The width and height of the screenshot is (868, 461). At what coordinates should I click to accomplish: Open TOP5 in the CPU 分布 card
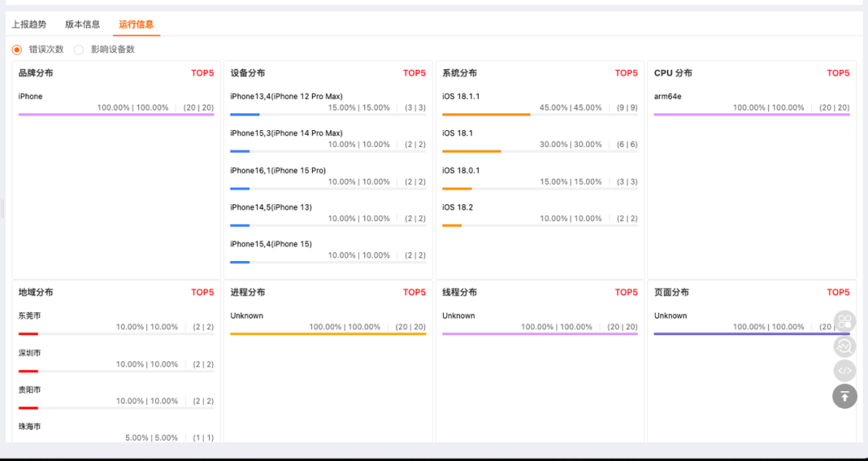pos(838,73)
